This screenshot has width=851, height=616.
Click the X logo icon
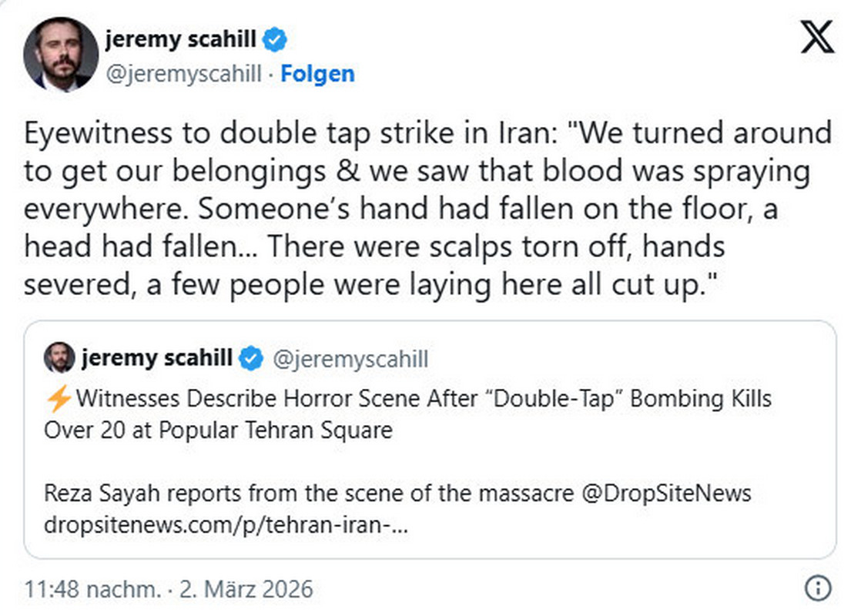[816, 37]
